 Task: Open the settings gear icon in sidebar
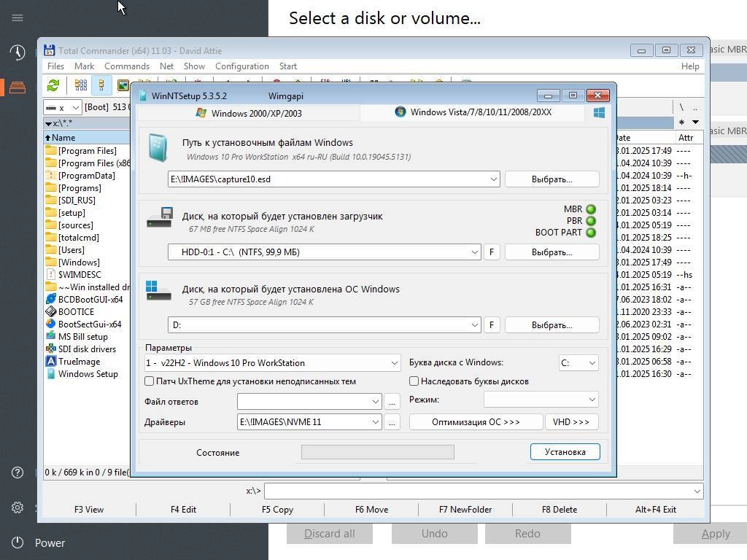18,507
